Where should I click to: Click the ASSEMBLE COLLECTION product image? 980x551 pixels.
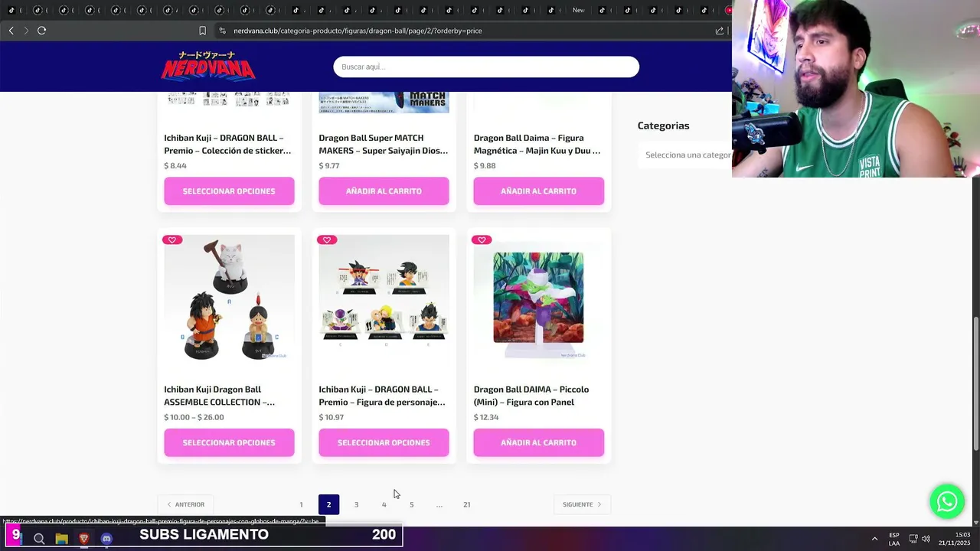click(x=229, y=299)
